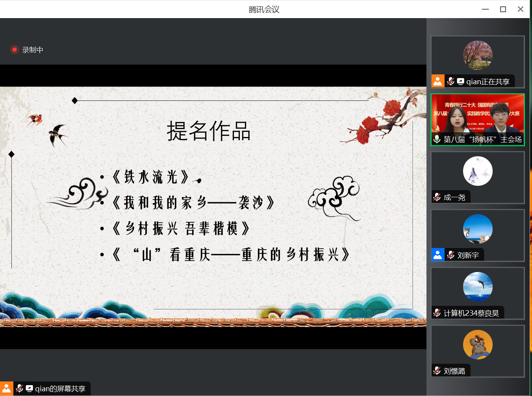The height and width of the screenshot is (396, 532).
Task: Click the red recording status dot
Action: coord(15,50)
